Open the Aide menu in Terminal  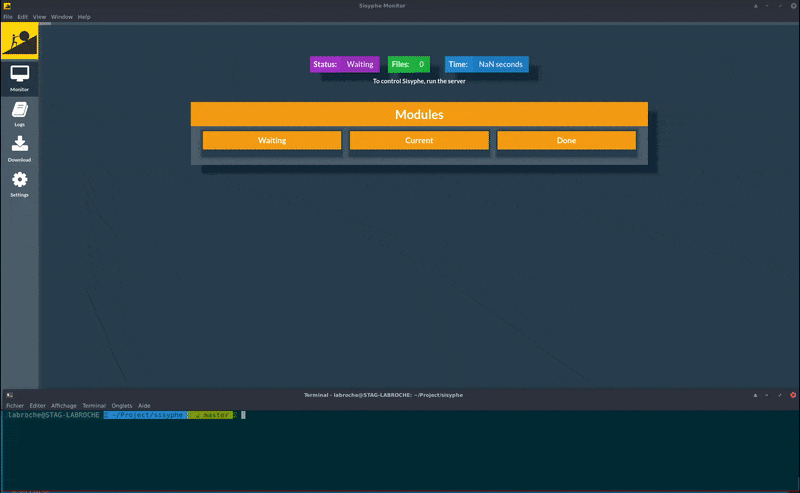pos(144,406)
